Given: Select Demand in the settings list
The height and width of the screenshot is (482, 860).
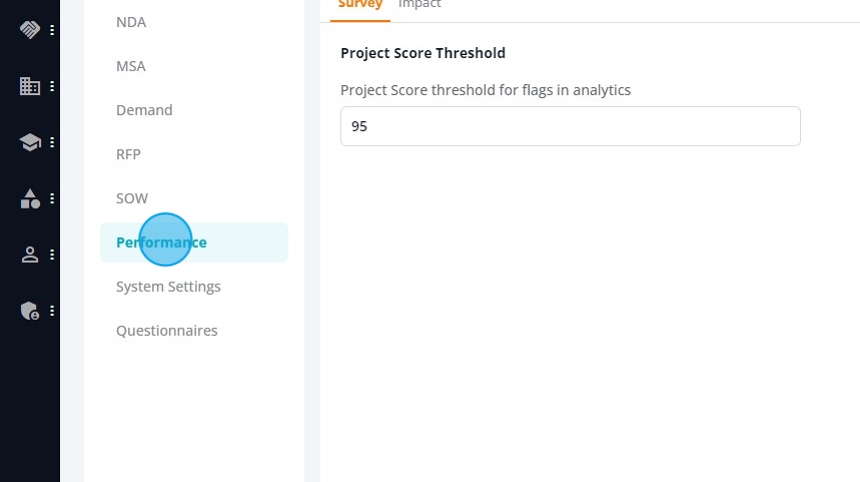Looking at the screenshot, I should 144,110.
